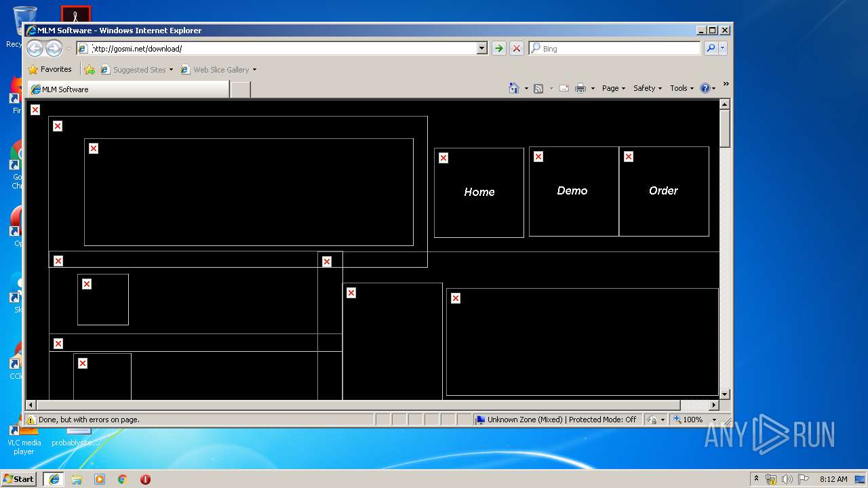
Task: Expand the Print dropdown arrow
Action: (593, 88)
